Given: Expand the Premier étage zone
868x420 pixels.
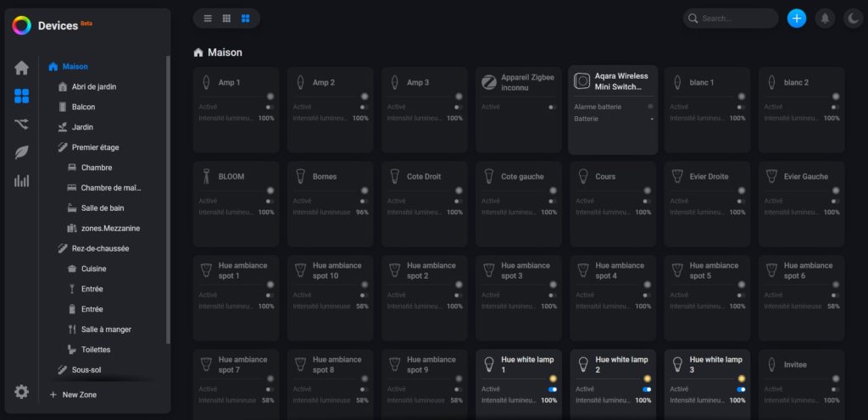Looking at the screenshot, I should (x=95, y=147).
